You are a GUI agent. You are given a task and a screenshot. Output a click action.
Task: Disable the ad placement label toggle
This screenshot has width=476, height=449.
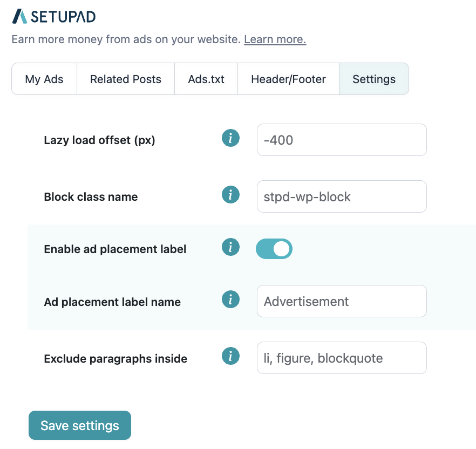[x=274, y=249]
